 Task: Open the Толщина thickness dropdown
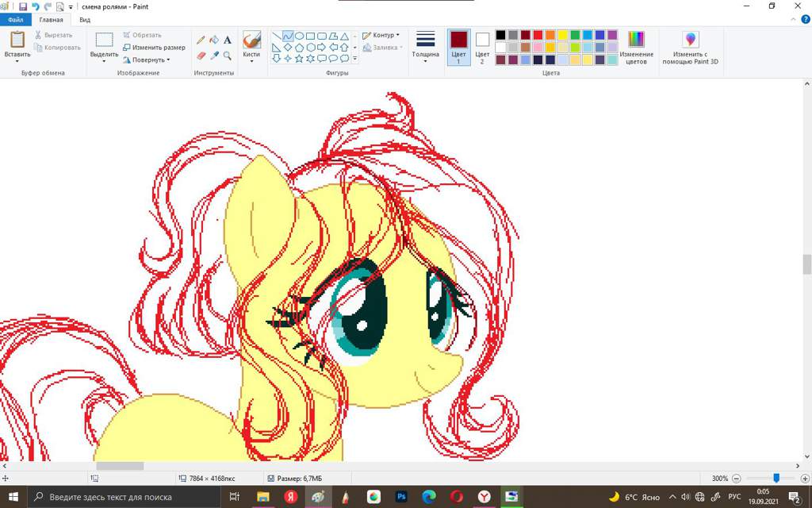425,47
